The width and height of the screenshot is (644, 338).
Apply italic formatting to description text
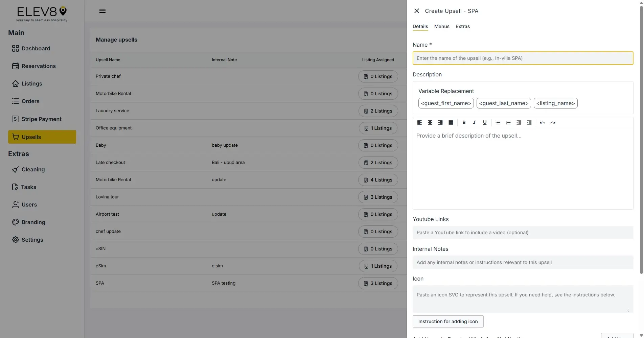(474, 122)
